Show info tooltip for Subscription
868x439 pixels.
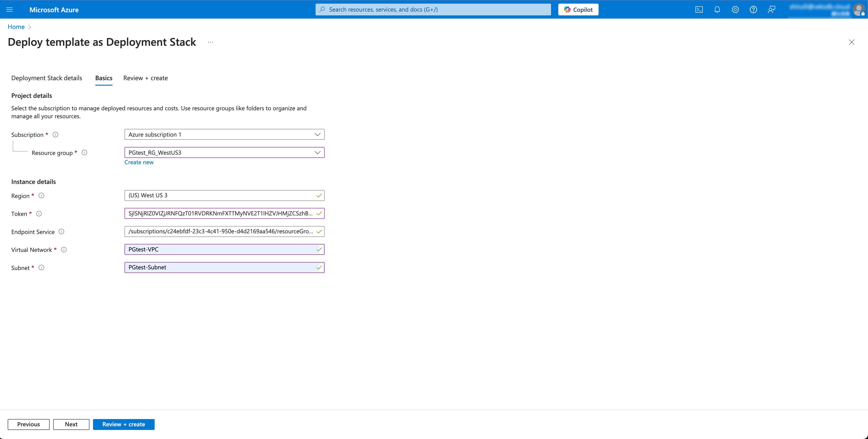tap(56, 135)
